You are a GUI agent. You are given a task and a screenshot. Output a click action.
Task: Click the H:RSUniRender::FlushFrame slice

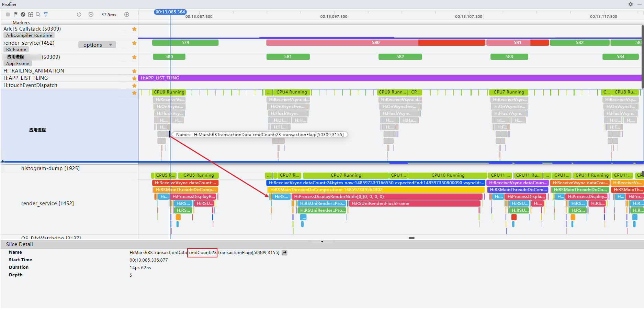[x=415, y=203]
